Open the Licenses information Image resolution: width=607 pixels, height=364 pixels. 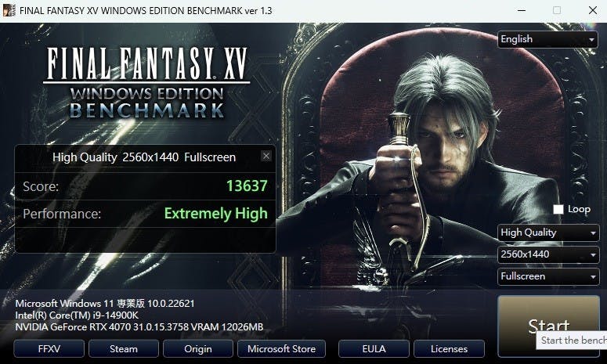tap(449, 349)
